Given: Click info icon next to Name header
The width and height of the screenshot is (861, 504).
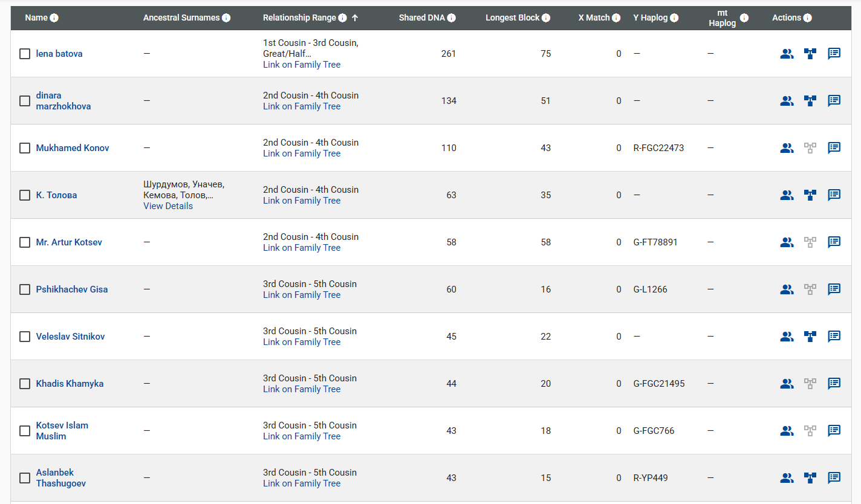Looking at the screenshot, I should (x=54, y=18).
